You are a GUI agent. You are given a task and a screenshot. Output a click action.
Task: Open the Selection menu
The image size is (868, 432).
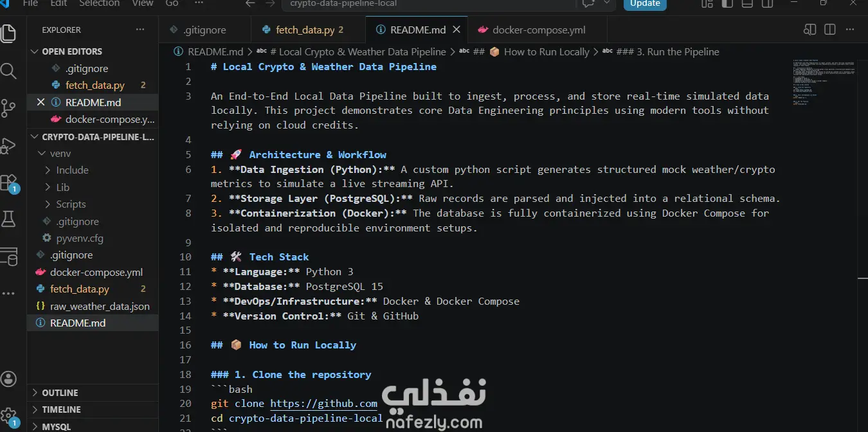pos(99,3)
